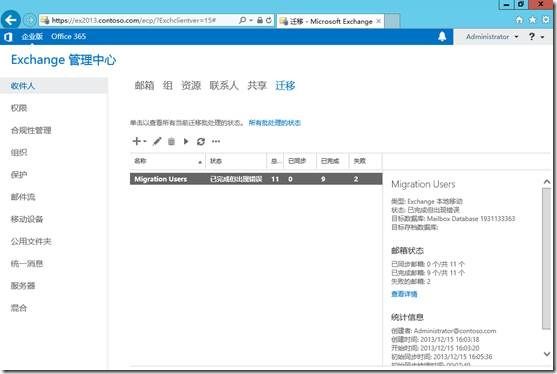Viewport: 557px width, 374px height.
Task: Click the browser back arrow button
Action: tap(11, 20)
